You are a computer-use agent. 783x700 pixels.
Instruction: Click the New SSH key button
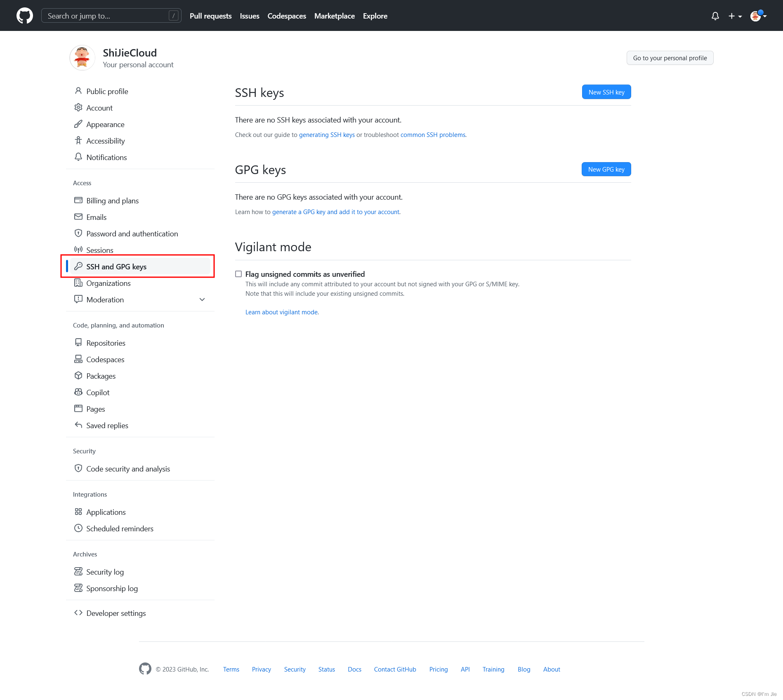(x=606, y=92)
